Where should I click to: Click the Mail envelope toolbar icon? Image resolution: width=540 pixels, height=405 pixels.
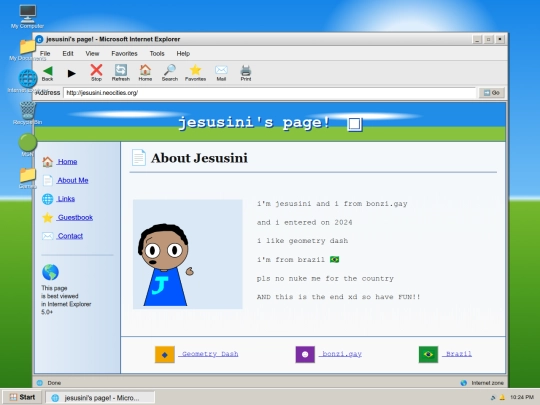coord(221,73)
